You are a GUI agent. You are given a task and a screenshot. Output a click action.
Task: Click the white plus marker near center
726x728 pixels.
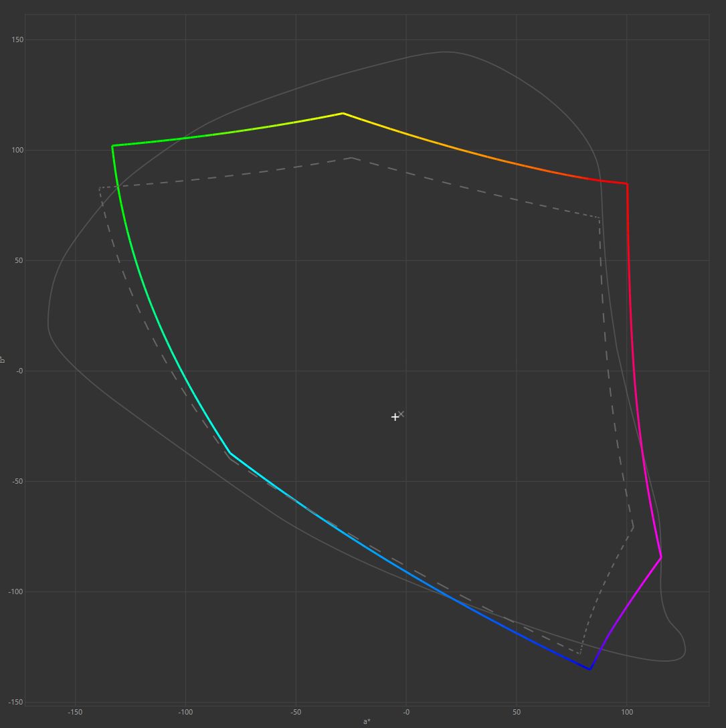pos(395,417)
